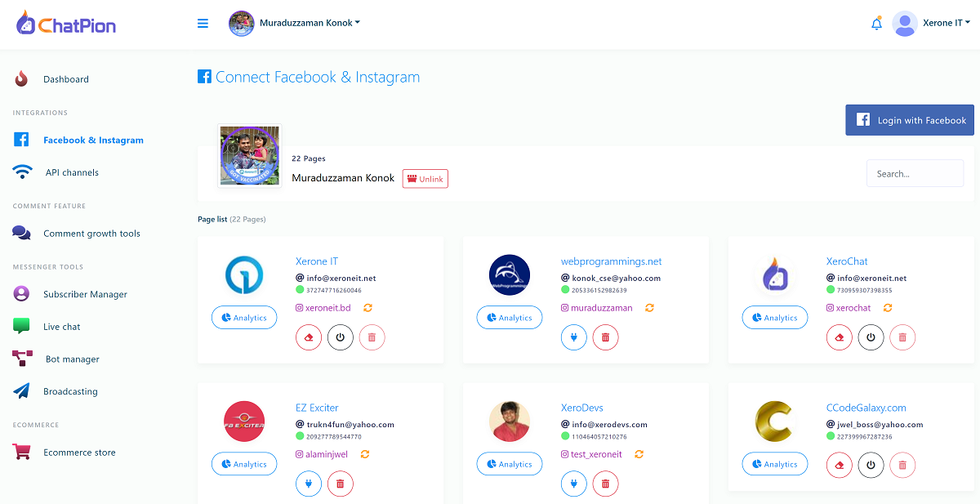Expand the Xerone IT user menu
The height and width of the screenshot is (504, 980).
tap(931, 24)
